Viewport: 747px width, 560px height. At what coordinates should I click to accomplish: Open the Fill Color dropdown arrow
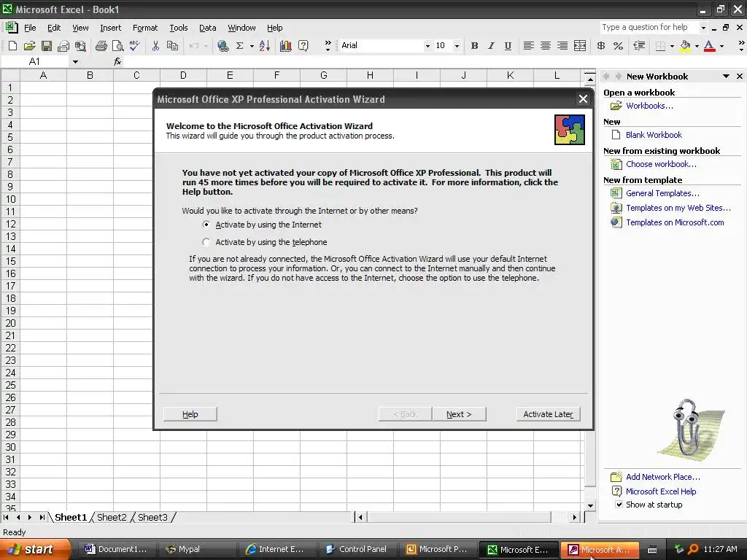(x=697, y=46)
